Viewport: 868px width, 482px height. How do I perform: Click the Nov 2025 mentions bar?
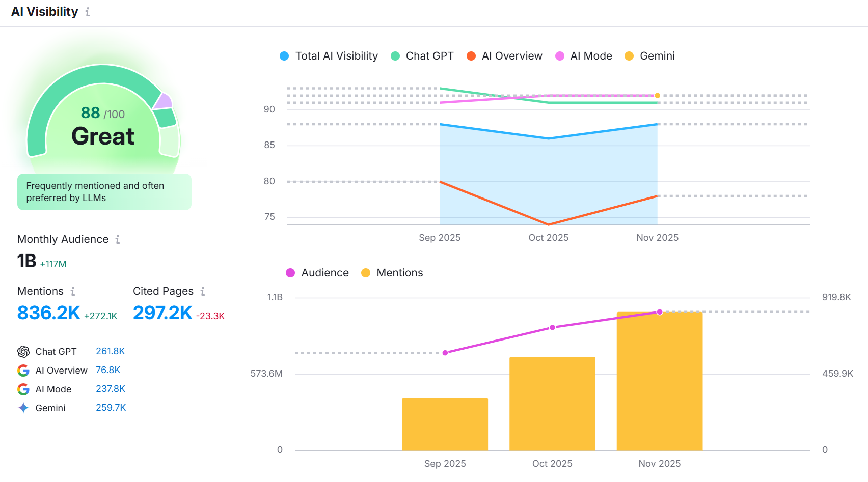click(x=659, y=382)
